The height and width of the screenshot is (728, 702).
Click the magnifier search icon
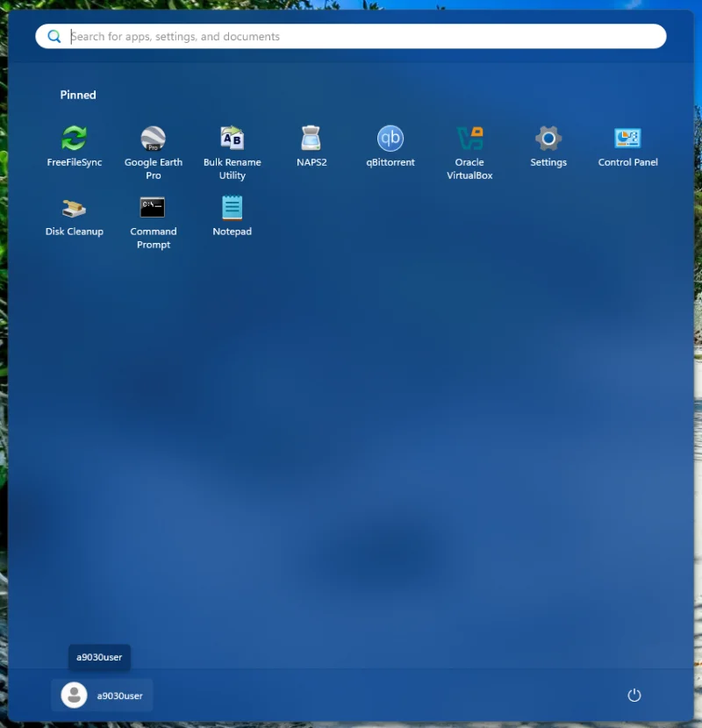click(54, 36)
